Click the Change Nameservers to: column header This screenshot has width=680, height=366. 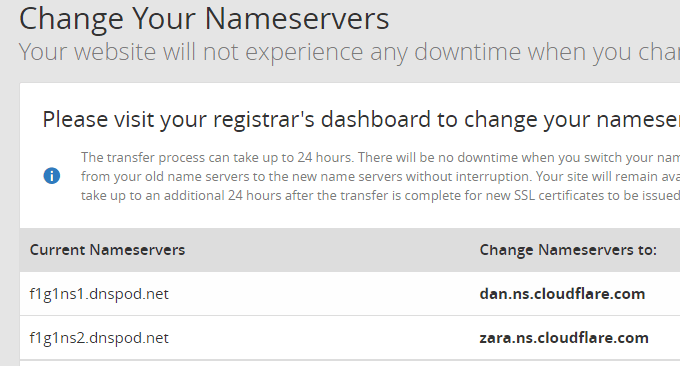pyautogui.click(x=568, y=250)
